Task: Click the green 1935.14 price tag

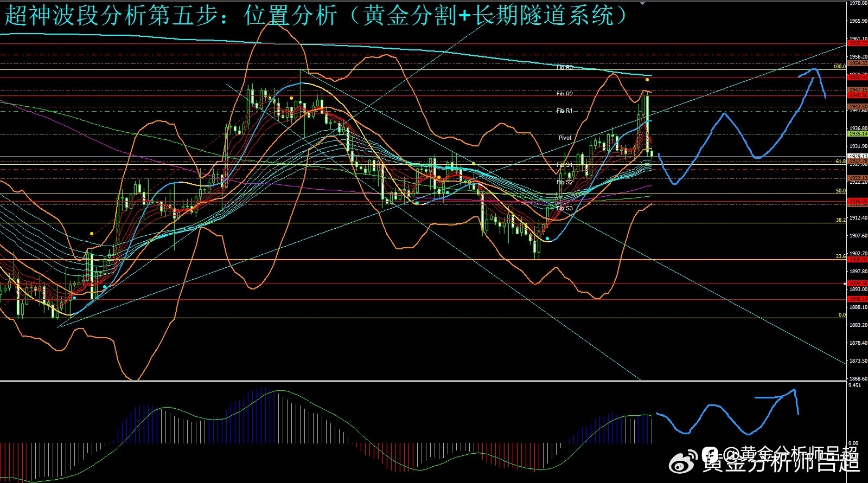Action: point(858,133)
